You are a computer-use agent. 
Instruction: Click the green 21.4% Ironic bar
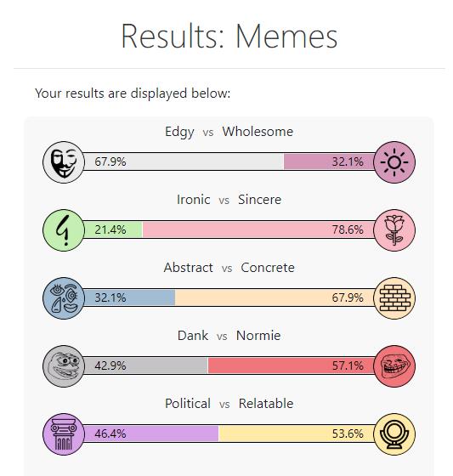pyautogui.click(x=113, y=229)
